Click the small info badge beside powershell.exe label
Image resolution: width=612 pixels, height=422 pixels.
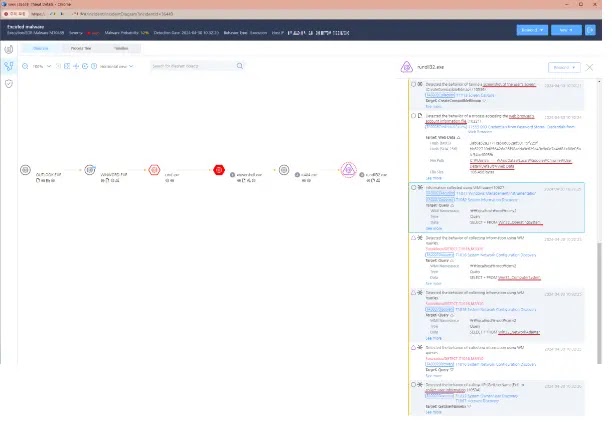(233, 175)
